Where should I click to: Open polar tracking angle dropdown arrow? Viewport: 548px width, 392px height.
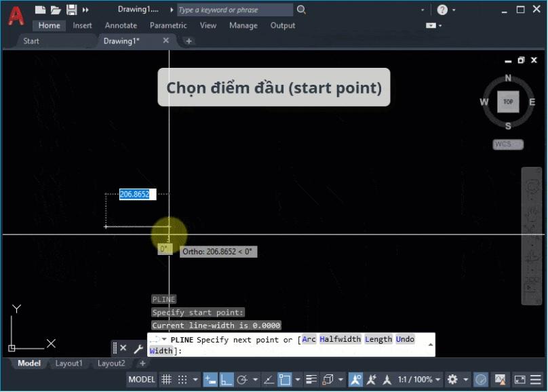click(x=255, y=380)
